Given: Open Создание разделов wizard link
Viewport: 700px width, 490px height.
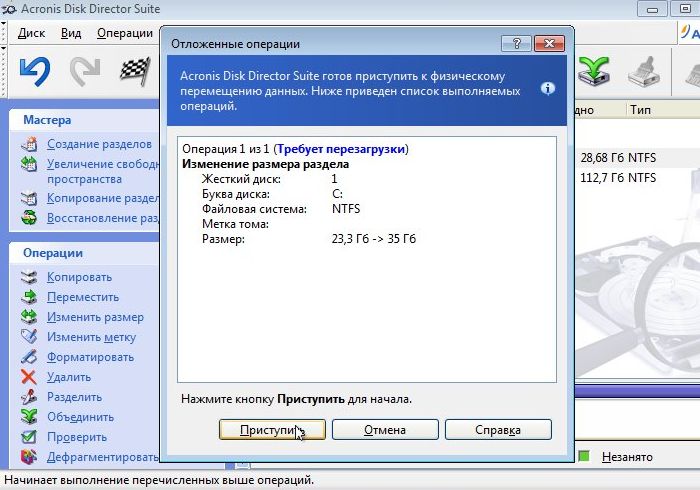Looking at the screenshot, I should point(99,144).
